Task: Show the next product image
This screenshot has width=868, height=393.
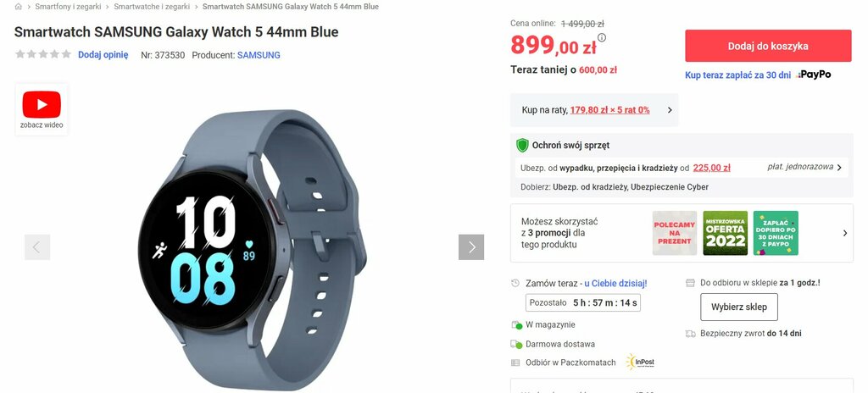Action: point(471,246)
